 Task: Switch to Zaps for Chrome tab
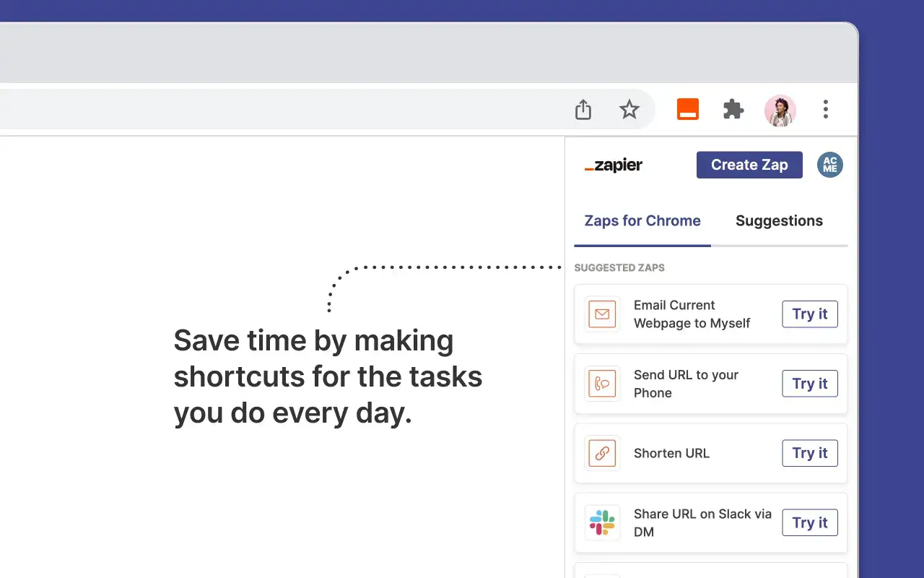(642, 221)
